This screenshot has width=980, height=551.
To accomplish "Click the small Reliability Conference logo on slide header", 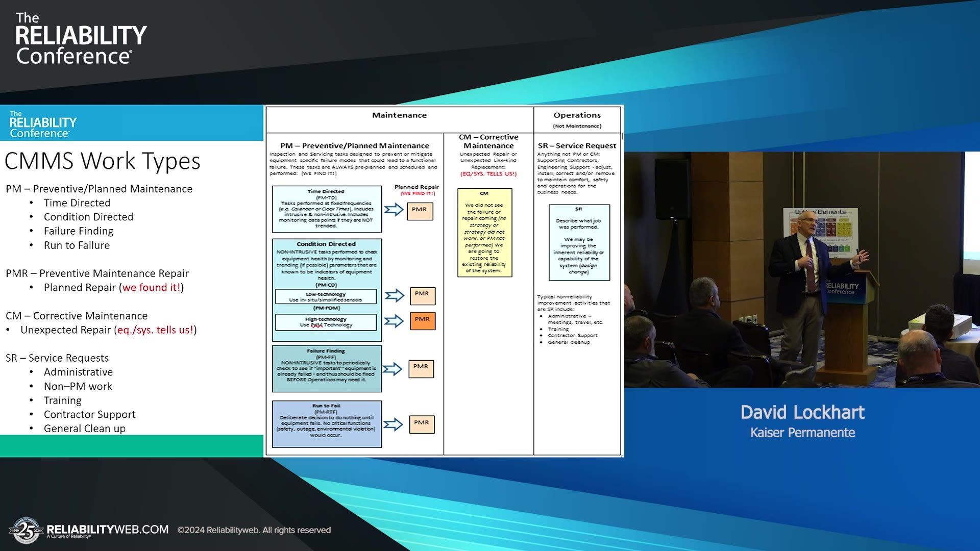I will pyautogui.click(x=43, y=124).
